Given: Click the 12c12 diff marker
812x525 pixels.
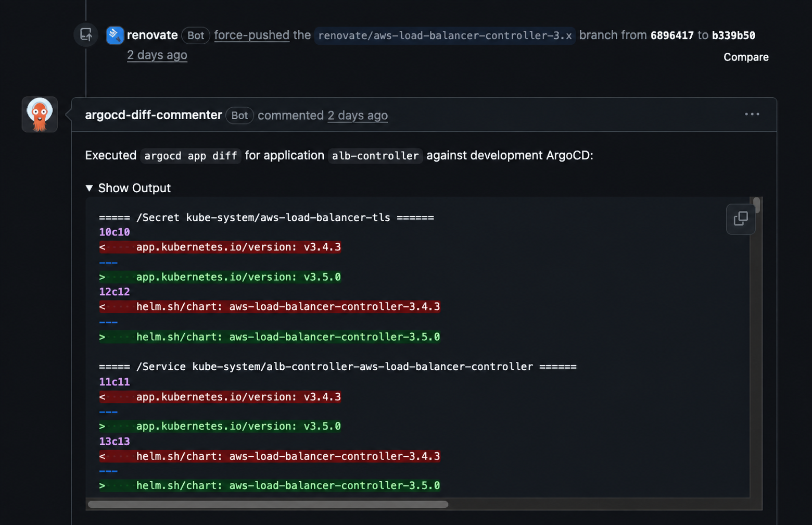Looking at the screenshot, I should [115, 292].
